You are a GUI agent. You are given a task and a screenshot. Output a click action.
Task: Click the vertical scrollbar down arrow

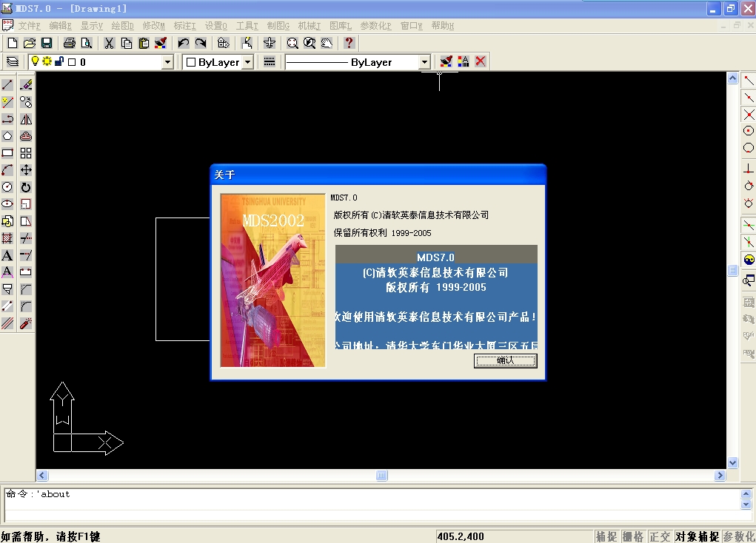(732, 462)
